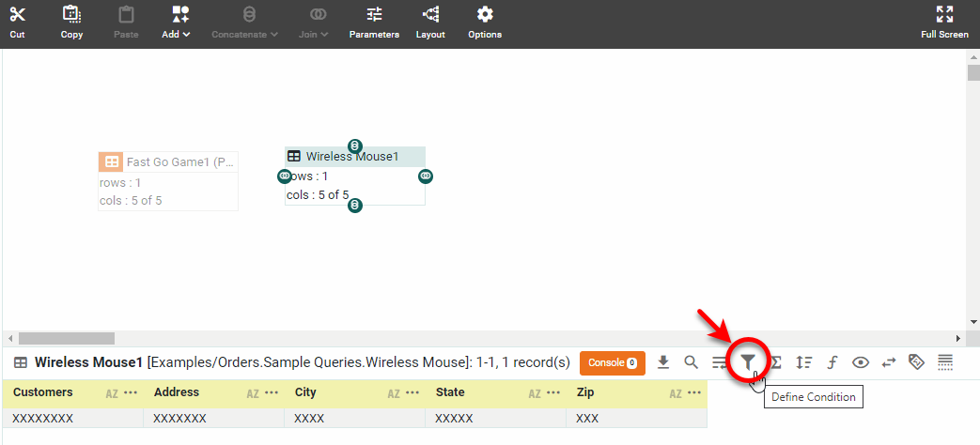Open the City column options ellipsis
Screen dimensions: 980x445
tap(412, 392)
